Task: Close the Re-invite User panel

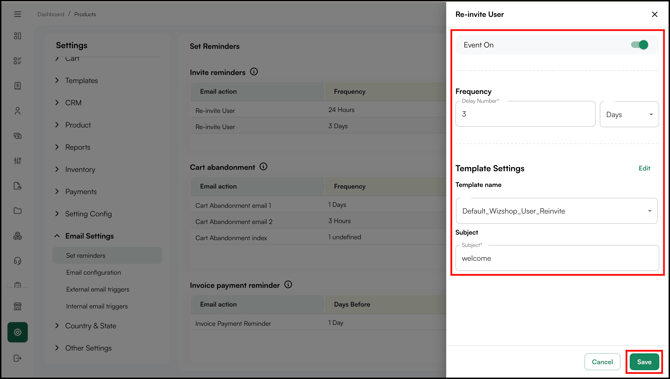Action: click(x=654, y=14)
